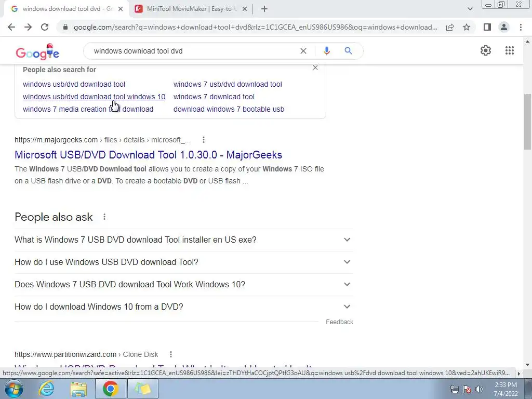The image size is (532, 399).
Task: Open a new browser tab
Action: [264, 9]
